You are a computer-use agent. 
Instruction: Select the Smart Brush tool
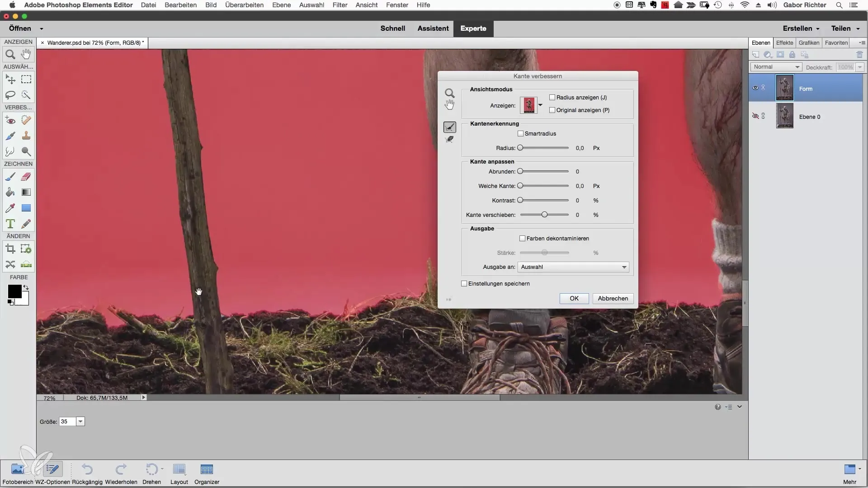[x=10, y=136]
